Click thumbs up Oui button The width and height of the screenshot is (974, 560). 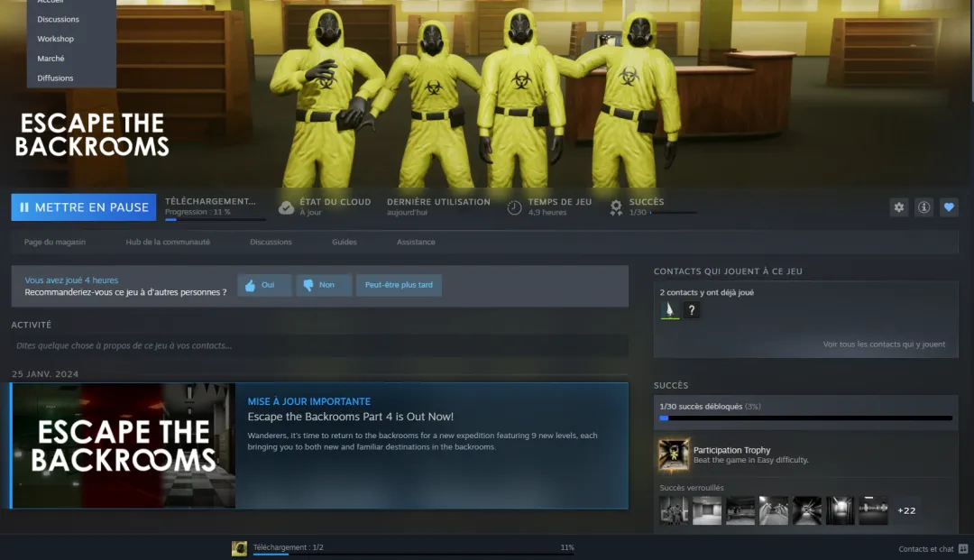(x=264, y=285)
